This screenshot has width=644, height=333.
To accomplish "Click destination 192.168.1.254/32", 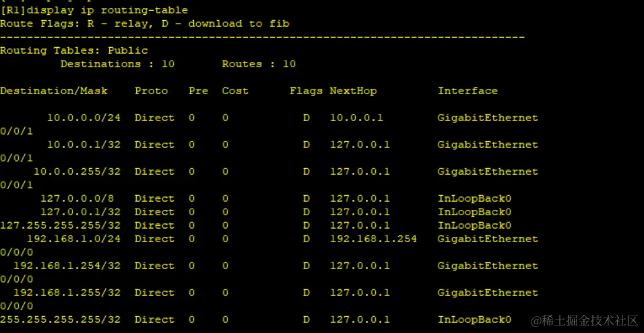I will (67, 266).
